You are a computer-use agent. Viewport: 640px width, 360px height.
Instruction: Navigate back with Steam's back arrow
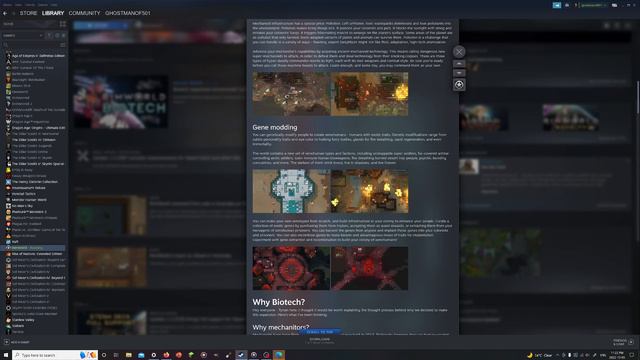[x=5, y=13]
